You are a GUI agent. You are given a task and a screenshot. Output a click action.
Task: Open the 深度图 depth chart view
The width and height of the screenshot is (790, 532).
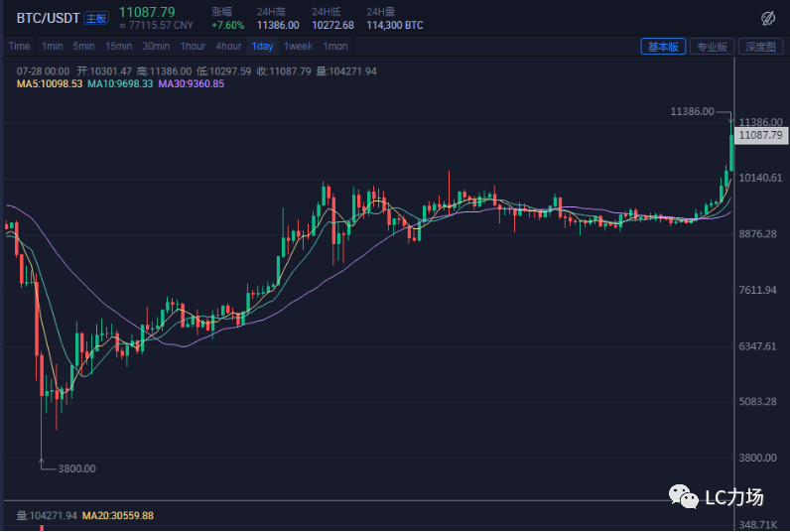point(760,47)
